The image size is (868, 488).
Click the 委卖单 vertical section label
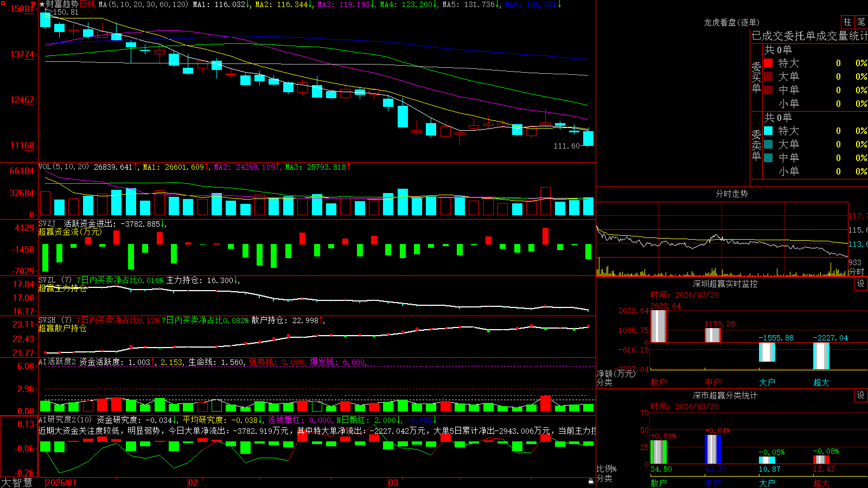(756, 145)
